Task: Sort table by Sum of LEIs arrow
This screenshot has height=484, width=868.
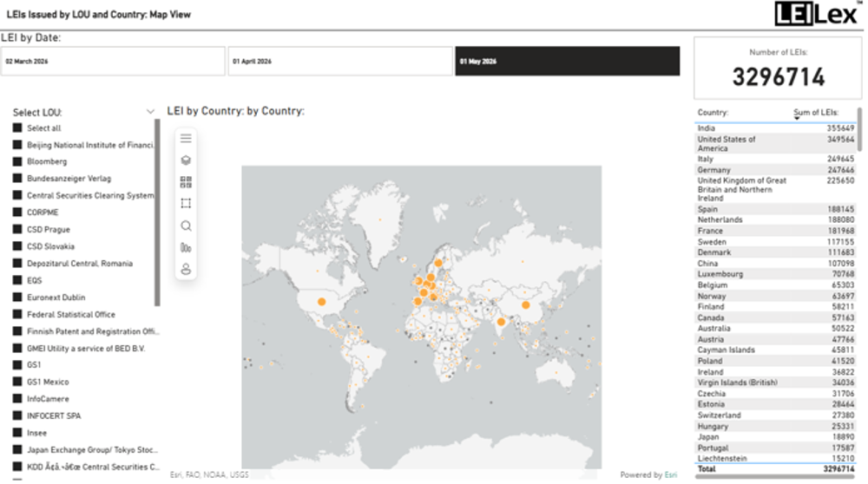Action: [x=797, y=118]
